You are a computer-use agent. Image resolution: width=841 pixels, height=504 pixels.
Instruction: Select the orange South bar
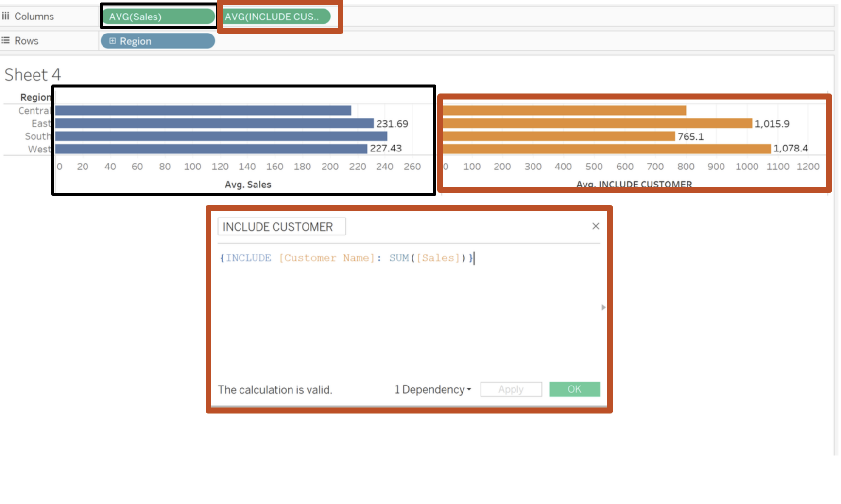click(x=559, y=136)
